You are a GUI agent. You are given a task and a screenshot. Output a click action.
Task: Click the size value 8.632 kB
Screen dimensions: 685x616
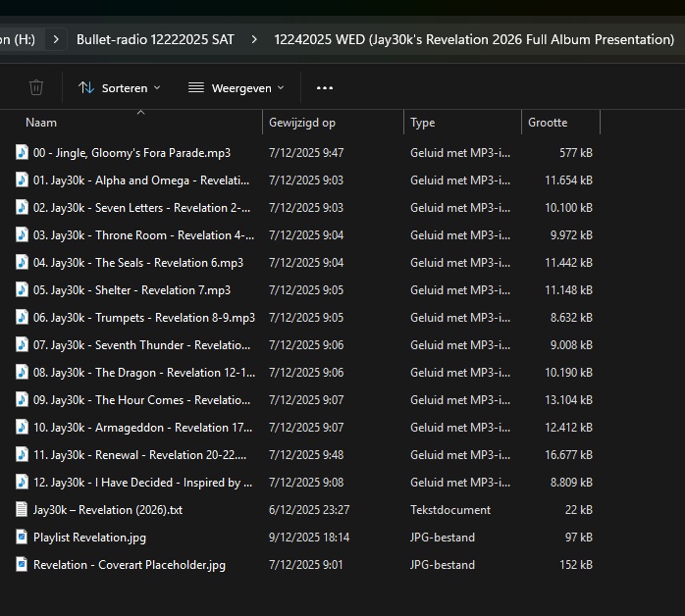[x=571, y=318]
